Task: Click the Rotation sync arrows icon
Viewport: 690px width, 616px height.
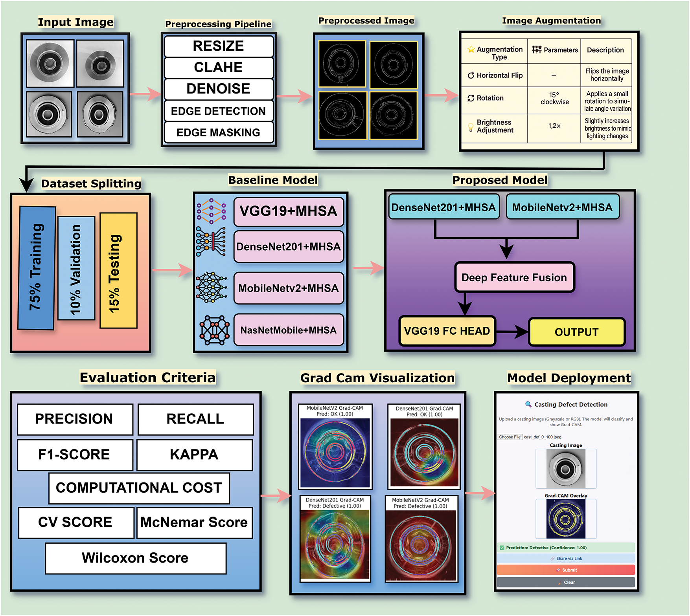Action: (471, 98)
